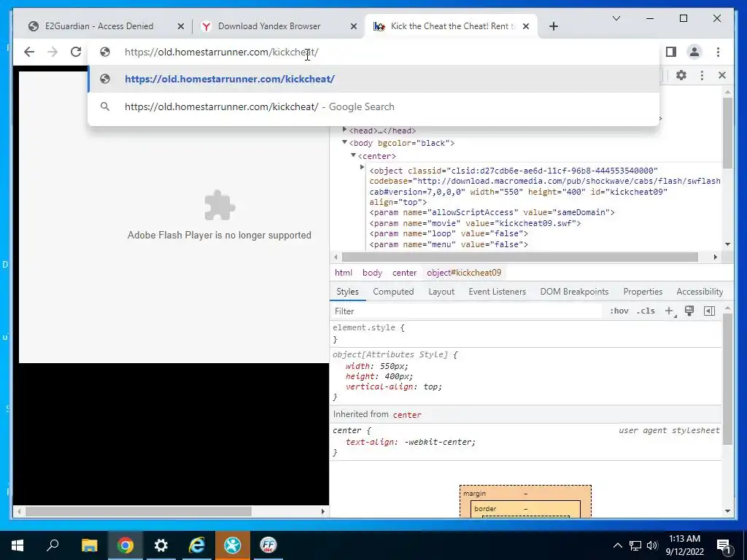747x560 pixels.
Task: Close the Download Yandex Browser tab
Action: [354, 26]
